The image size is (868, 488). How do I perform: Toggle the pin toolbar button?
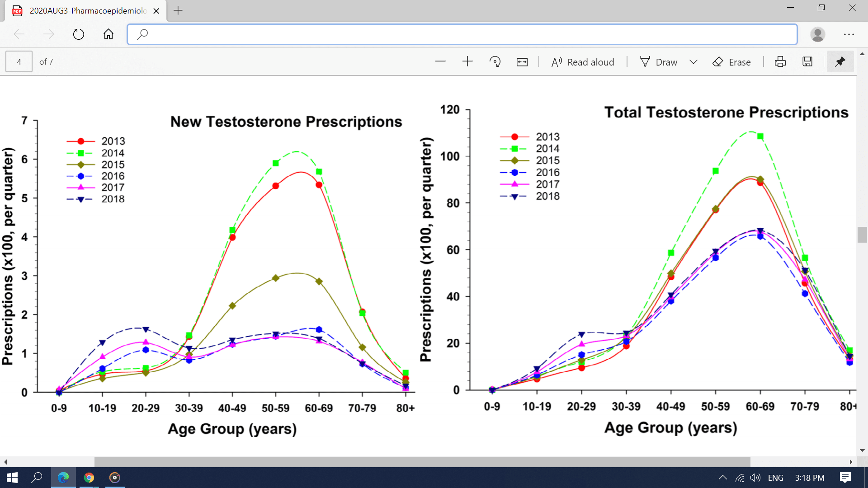(840, 62)
